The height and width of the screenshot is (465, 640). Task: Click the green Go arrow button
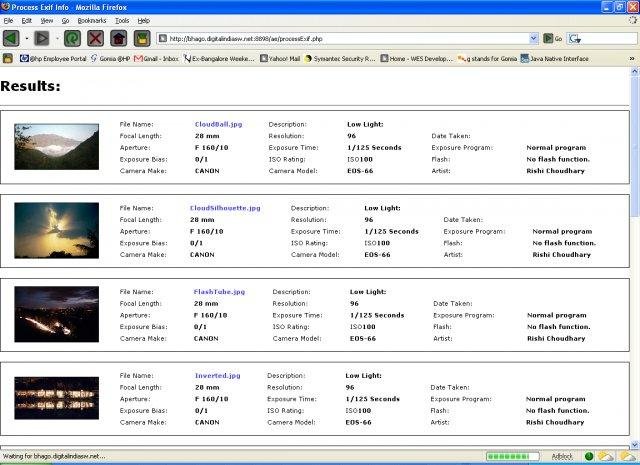click(x=549, y=39)
